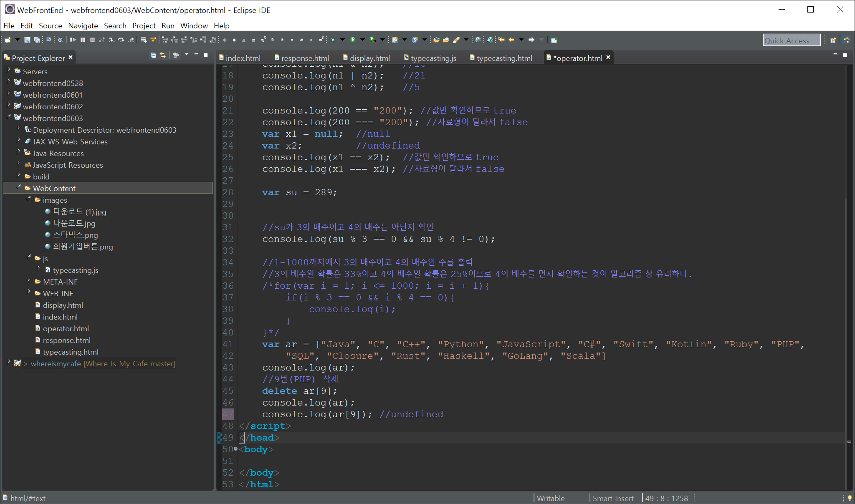
Task: Expand the webfrontend0602 project node
Action: 9,105
